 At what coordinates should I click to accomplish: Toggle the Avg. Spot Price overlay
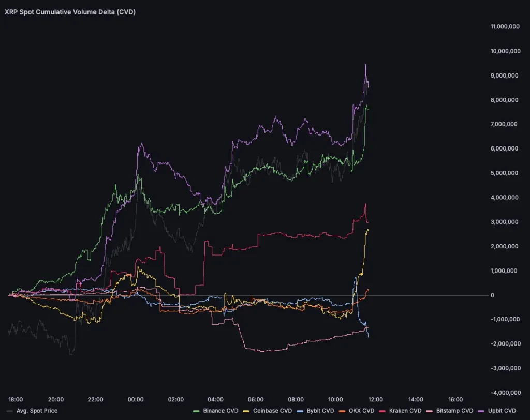(x=36, y=411)
